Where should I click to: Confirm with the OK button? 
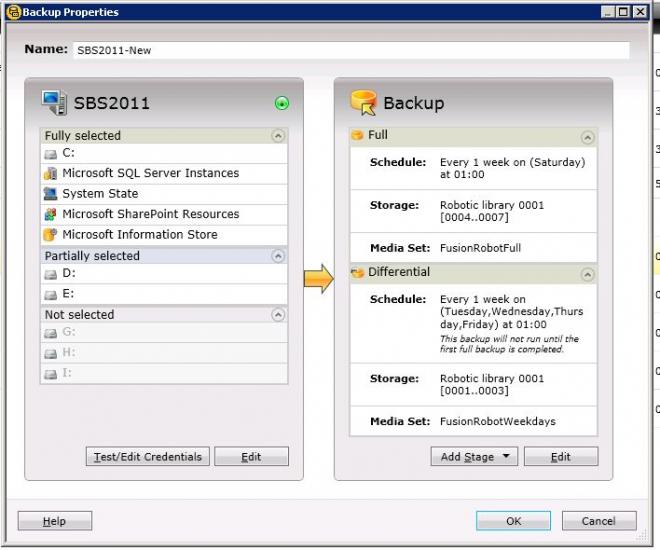514,521
